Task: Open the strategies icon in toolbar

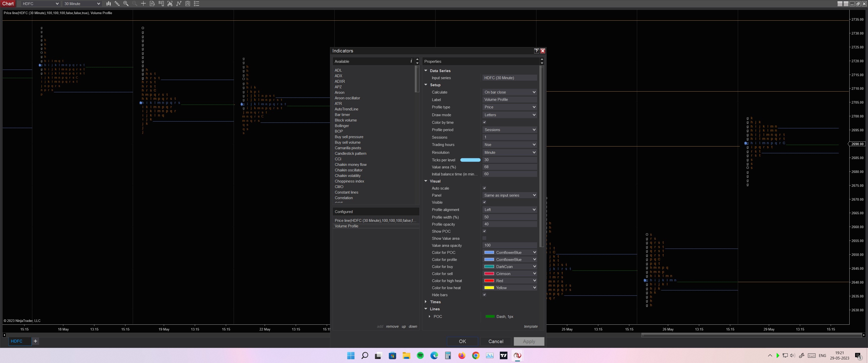Action: point(188,3)
